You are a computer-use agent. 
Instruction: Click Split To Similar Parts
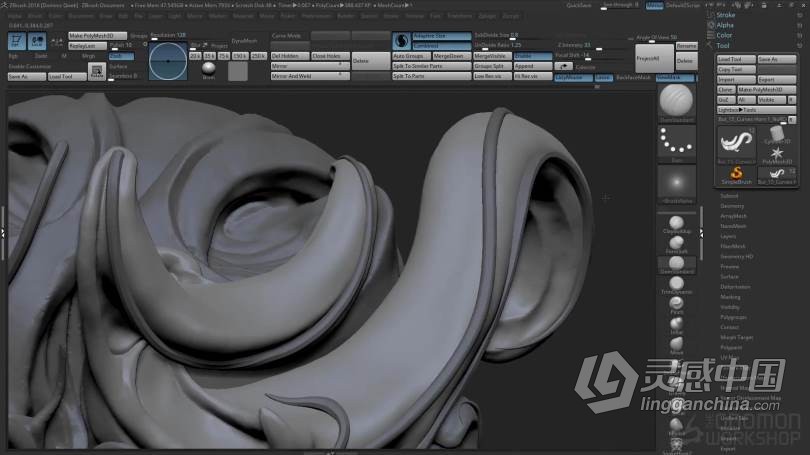pyautogui.click(x=431, y=66)
